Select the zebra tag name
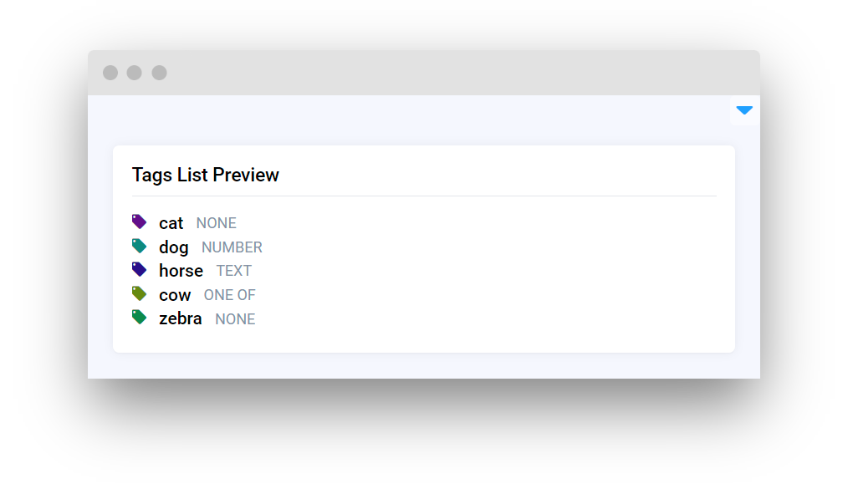848x504 pixels. tap(180, 318)
